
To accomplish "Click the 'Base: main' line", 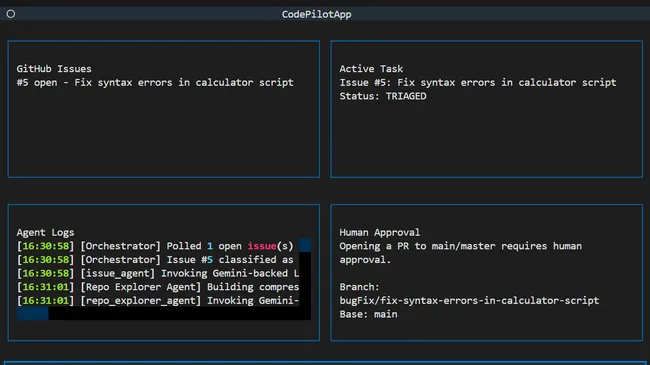I will coord(368,314).
